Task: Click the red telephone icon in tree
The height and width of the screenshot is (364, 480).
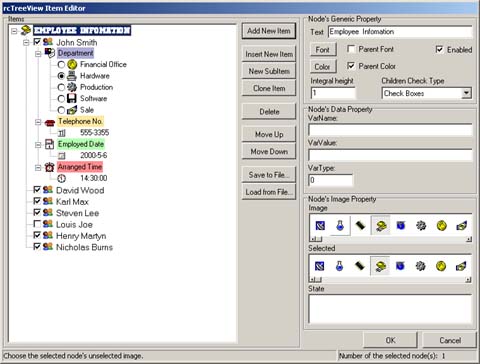Action: click(50, 122)
